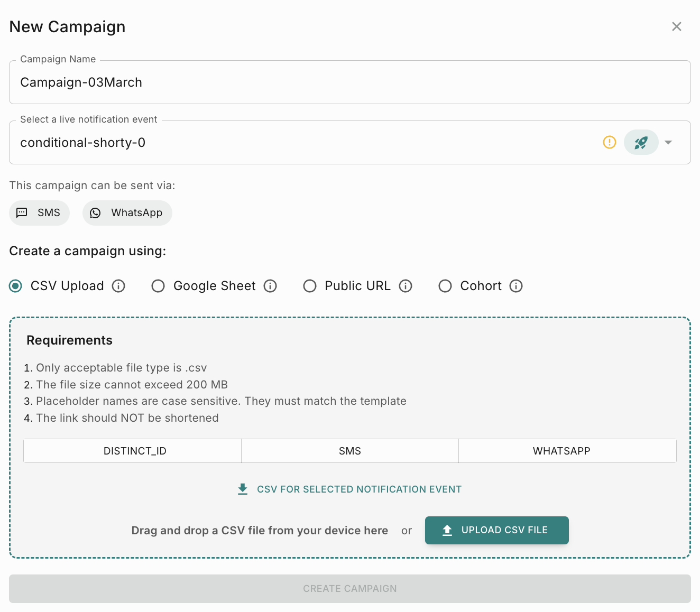700x612 pixels.
Task: Click the info icon next to CSV Upload
Action: [x=118, y=286]
